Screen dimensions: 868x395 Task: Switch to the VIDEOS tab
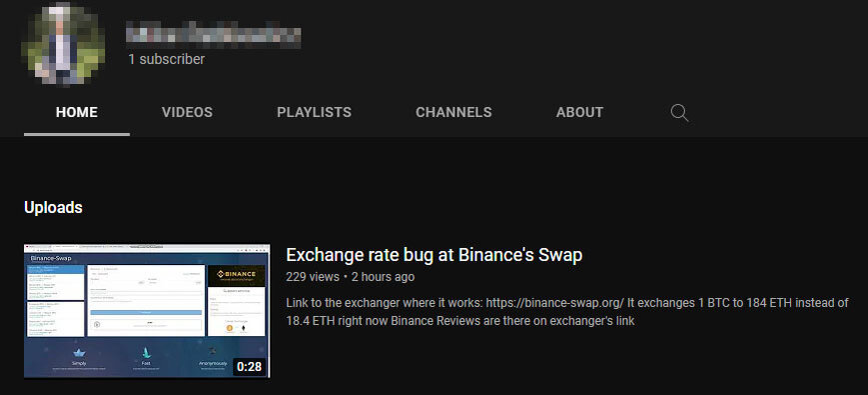pos(187,112)
